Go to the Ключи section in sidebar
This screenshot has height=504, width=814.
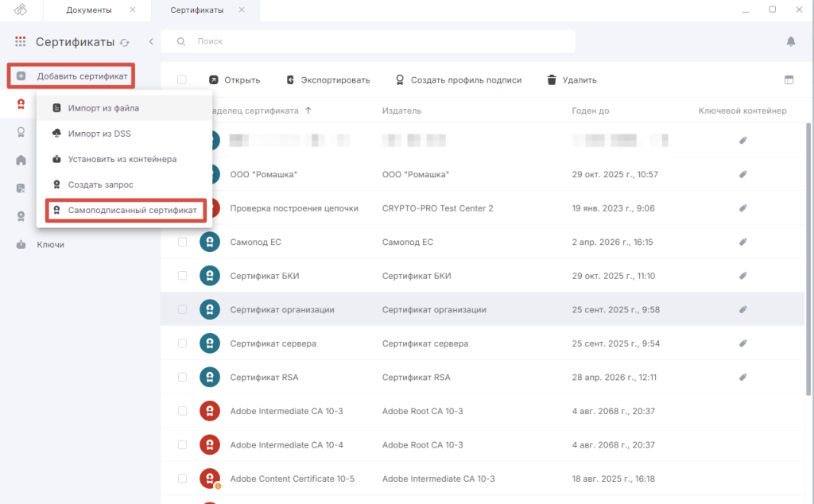(50, 245)
